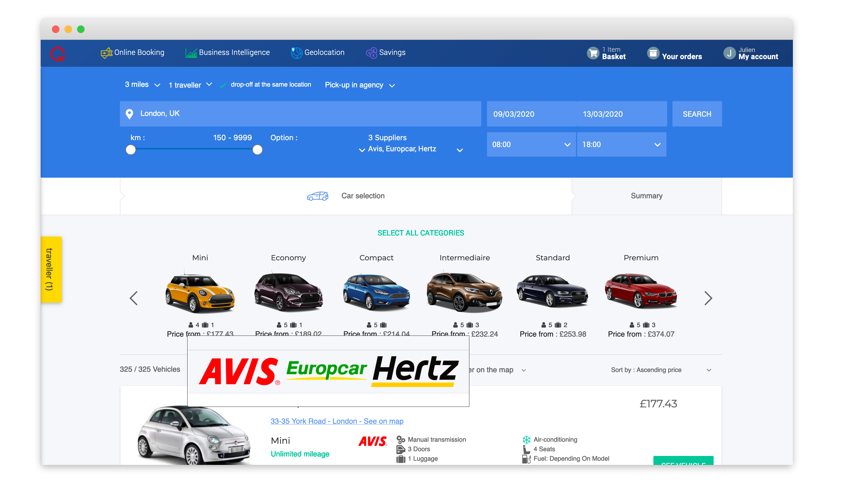The image size is (842, 504).
Task: Click SELECT ALL CATEGORIES
Action: 421,233
